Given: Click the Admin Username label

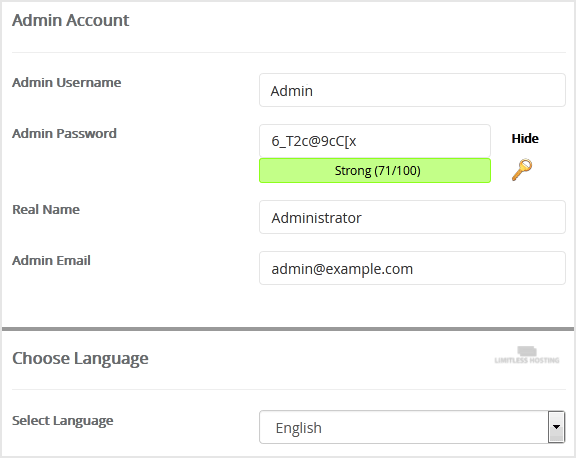Looking at the screenshot, I should (66, 83).
